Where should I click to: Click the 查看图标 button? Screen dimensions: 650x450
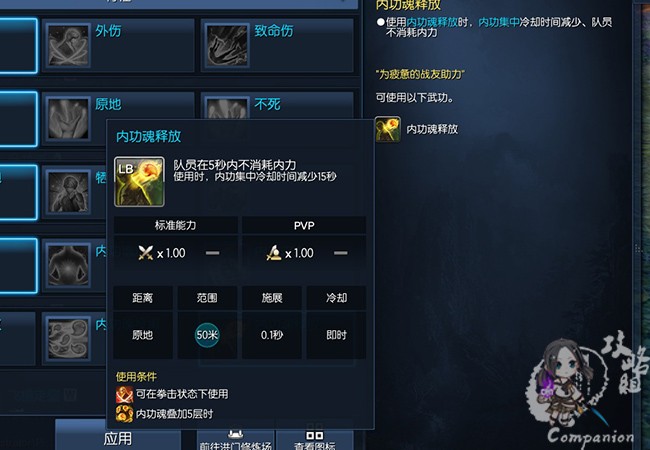pos(315,440)
